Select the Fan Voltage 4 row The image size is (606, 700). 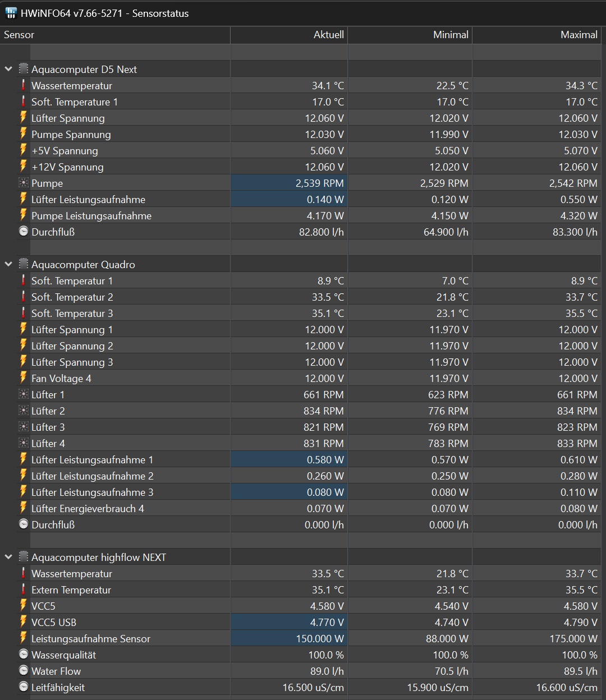pyautogui.click(x=61, y=379)
